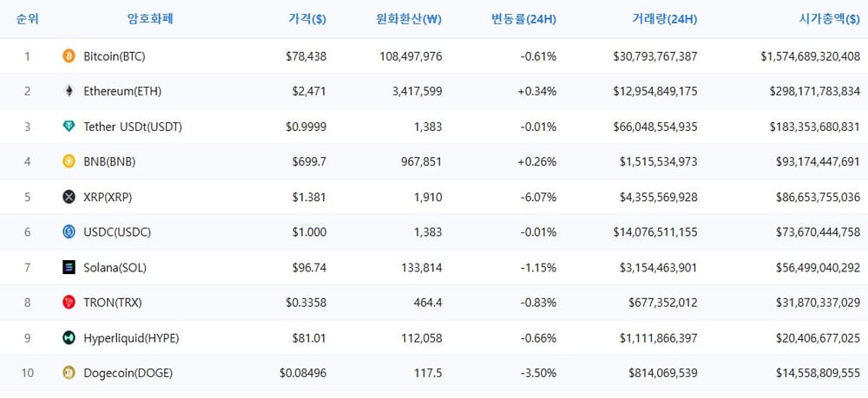Select Hyperliquid volume $1,111,866,397

coord(659,338)
